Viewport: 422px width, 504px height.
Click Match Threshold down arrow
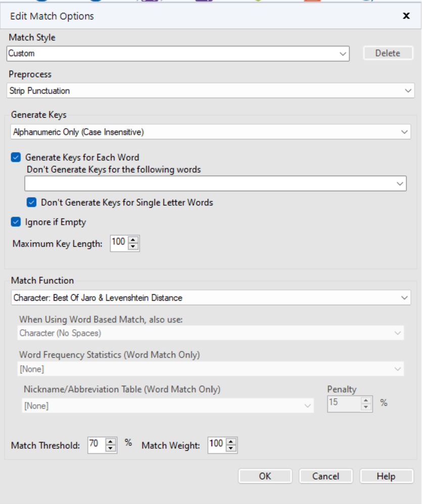[x=111, y=448]
